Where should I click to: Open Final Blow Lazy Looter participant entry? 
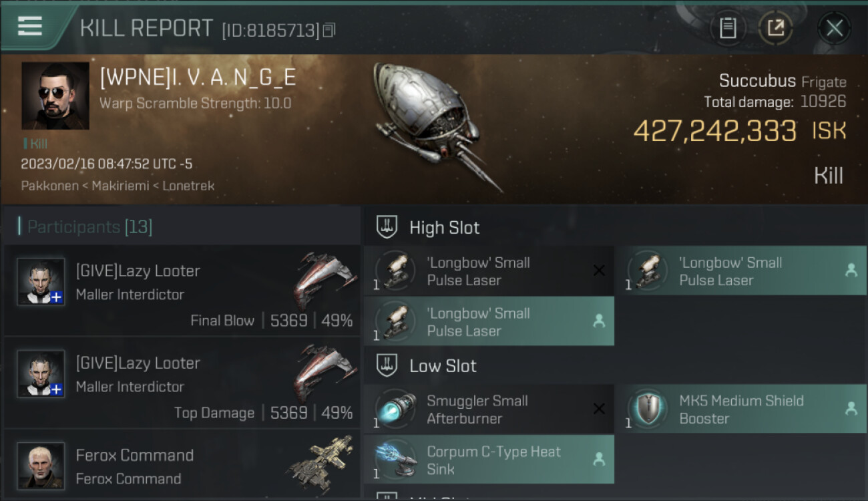(182, 291)
